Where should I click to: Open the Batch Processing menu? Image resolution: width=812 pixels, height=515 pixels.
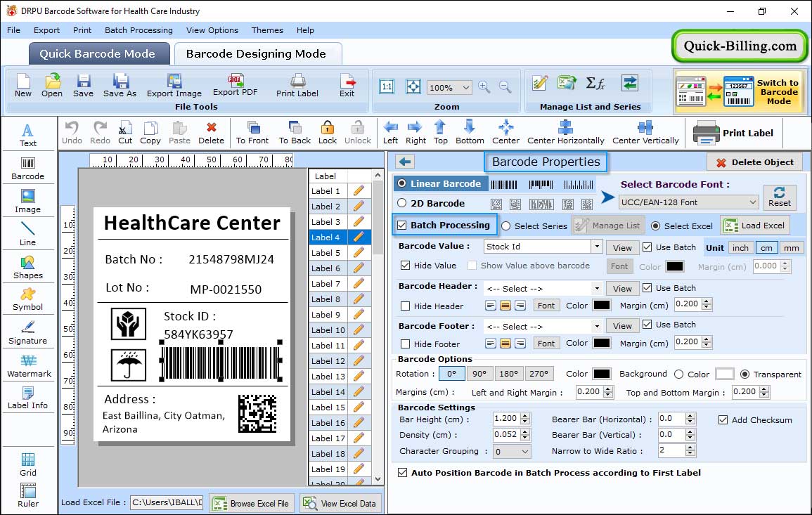click(138, 30)
